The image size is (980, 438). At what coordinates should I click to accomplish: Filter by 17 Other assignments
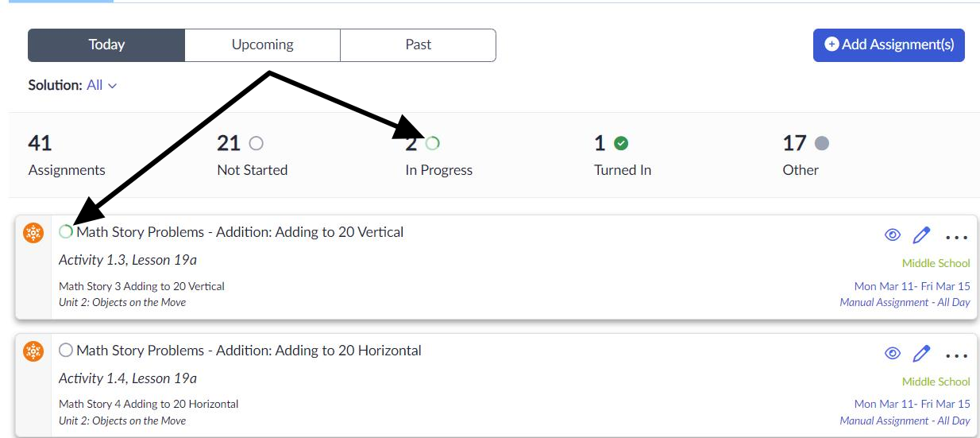804,155
